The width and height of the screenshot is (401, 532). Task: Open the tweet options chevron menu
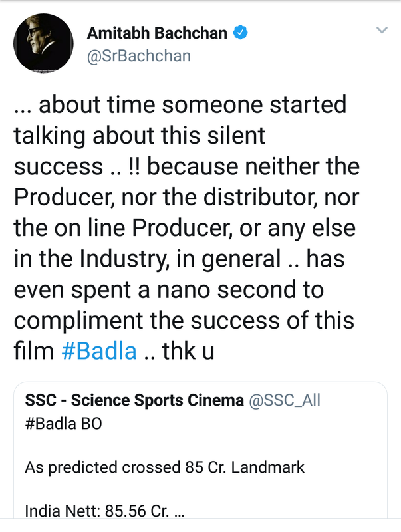[382, 31]
